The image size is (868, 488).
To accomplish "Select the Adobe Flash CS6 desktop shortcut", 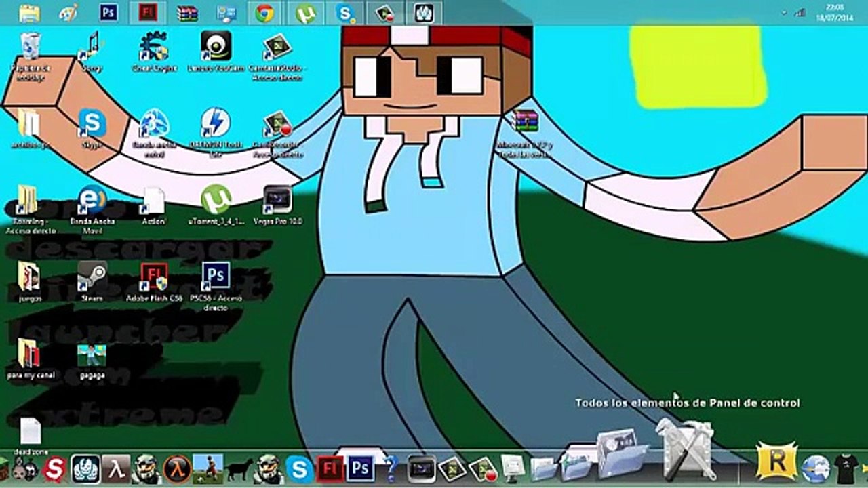I will click(154, 282).
